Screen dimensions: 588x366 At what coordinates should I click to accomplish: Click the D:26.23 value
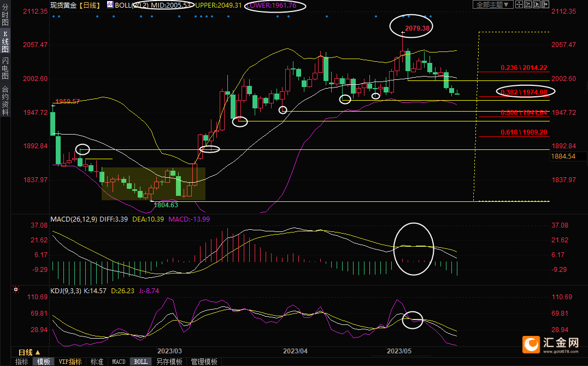122,291
